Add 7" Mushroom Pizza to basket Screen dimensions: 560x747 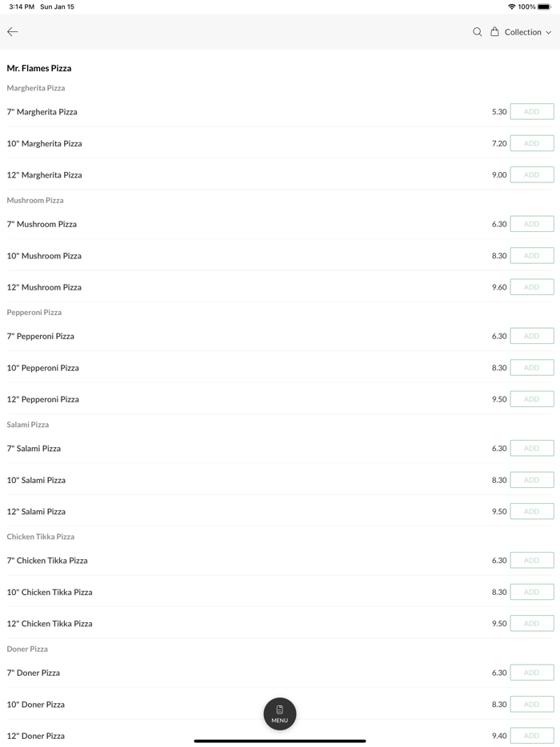pyautogui.click(x=531, y=224)
